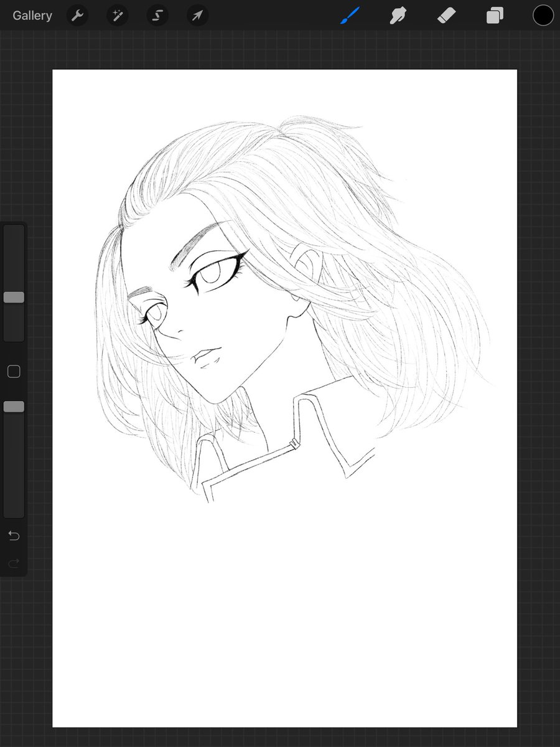Screen dimensions: 560x747
Task: Open the black active color picker
Action: (543, 16)
